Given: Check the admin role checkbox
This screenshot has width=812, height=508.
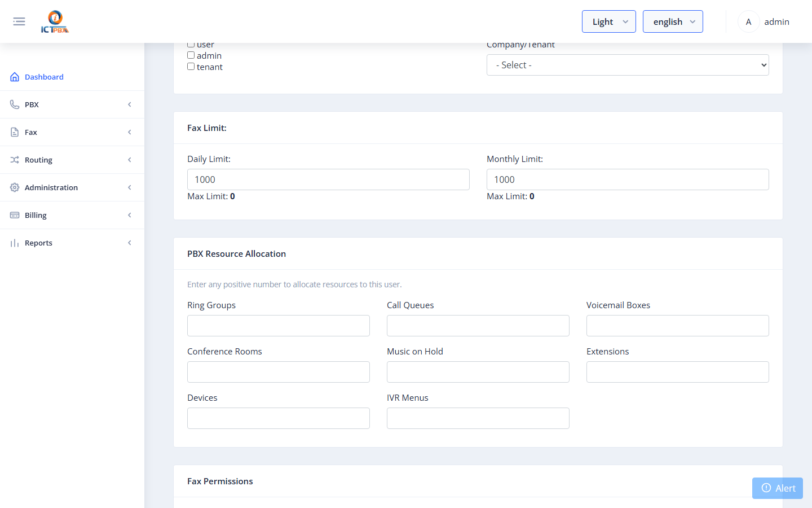Looking at the screenshot, I should tap(191, 55).
